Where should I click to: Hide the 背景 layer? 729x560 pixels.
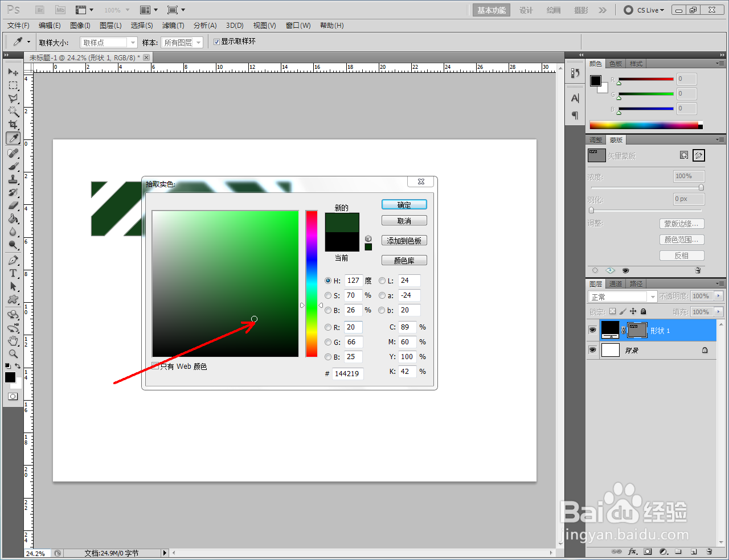(592, 350)
